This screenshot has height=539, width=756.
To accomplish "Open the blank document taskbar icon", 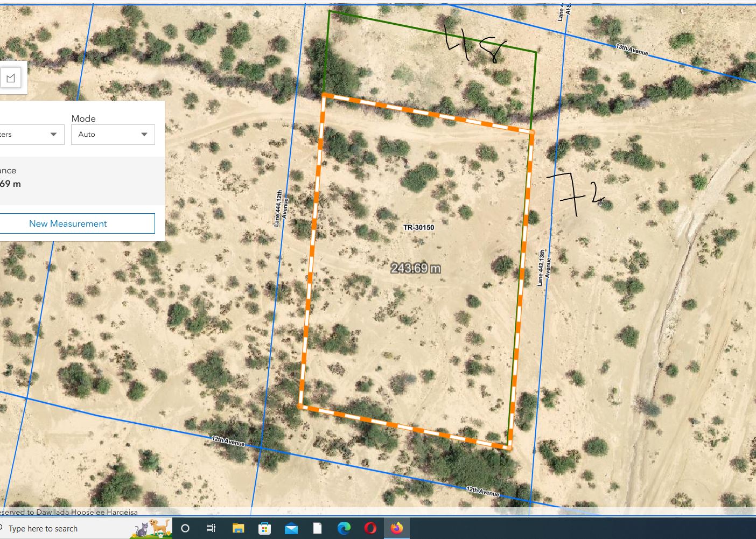I will 317,528.
